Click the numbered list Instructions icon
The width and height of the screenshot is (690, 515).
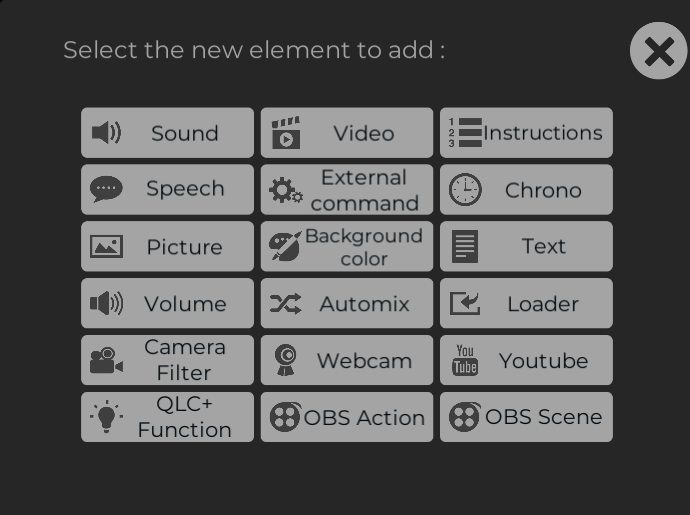(x=465, y=132)
